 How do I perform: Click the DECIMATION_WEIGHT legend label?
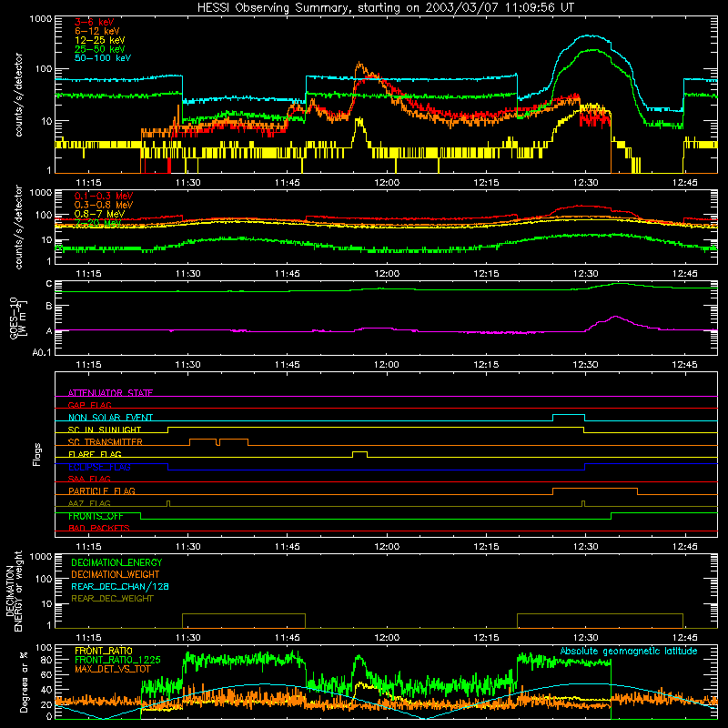pos(116,574)
